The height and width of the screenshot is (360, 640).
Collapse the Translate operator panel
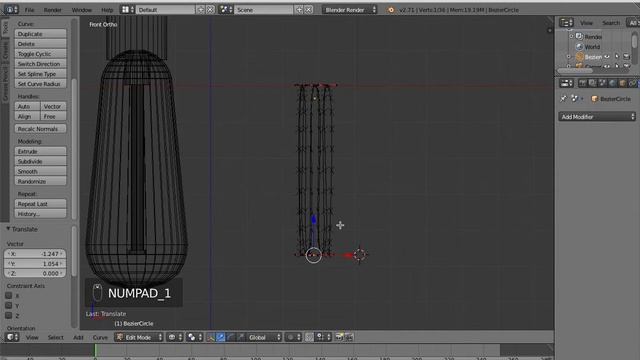[x=8, y=229]
